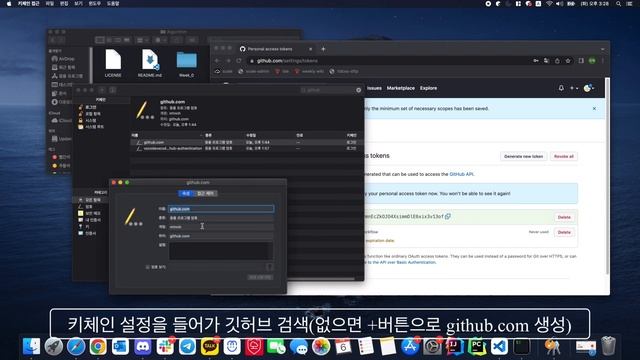The height and width of the screenshot is (360, 640).
Task: Click the info button in Keychain toolbar
Action: click(113, 90)
